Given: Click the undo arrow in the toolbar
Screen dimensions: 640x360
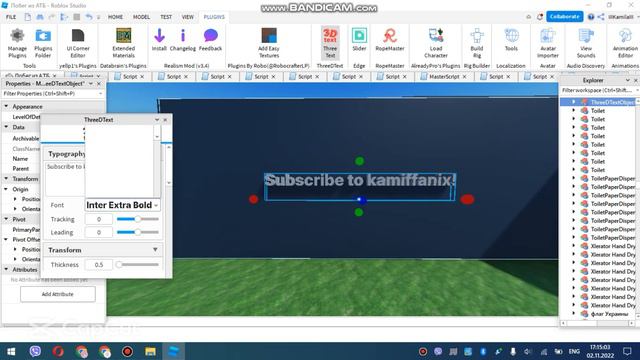Looking at the screenshot, I should pyautogui.click(x=89, y=17).
